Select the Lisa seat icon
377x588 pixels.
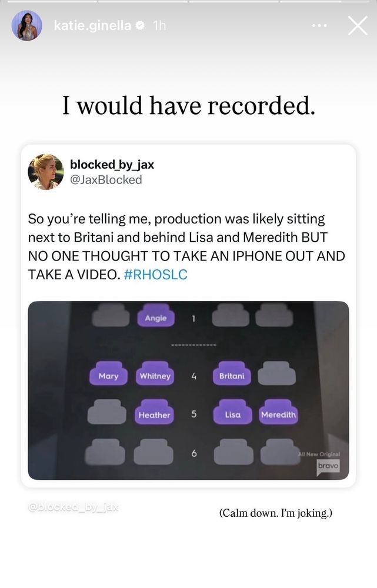click(232, 412)
